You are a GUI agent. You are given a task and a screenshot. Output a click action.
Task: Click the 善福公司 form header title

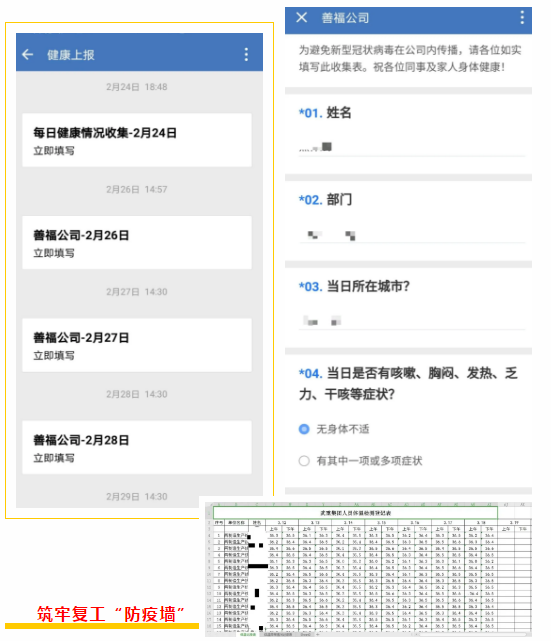pos(345,18)
